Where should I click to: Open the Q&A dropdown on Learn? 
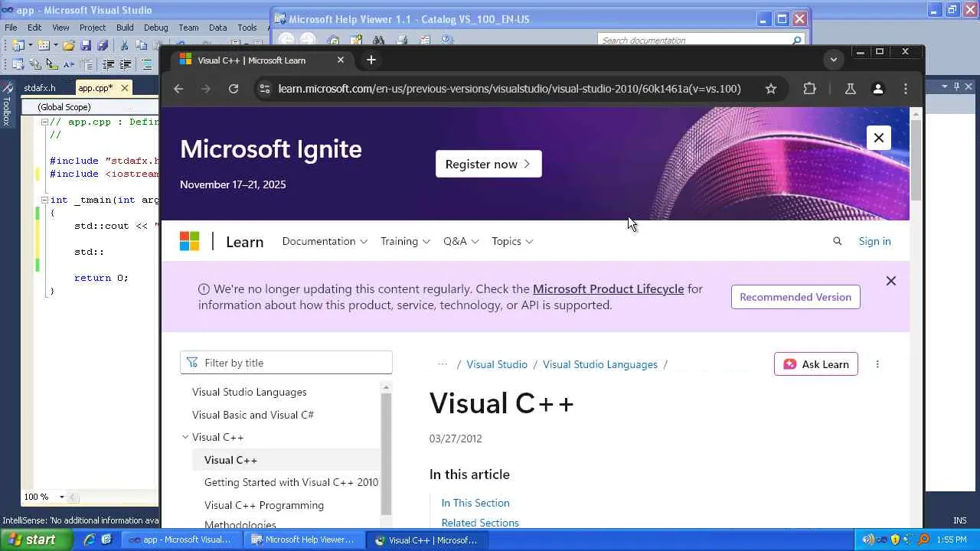[x=461, y=241]
